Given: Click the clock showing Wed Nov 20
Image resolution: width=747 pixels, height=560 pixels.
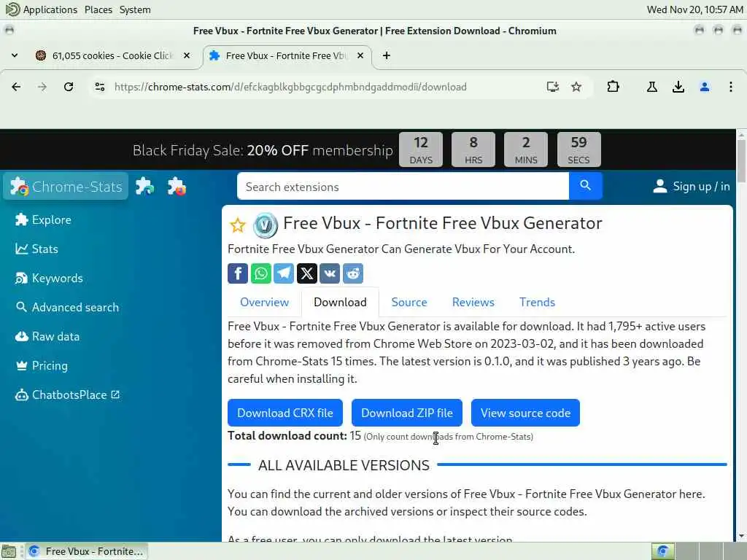Looking at the screenshot, I should [x=694, y=9].
